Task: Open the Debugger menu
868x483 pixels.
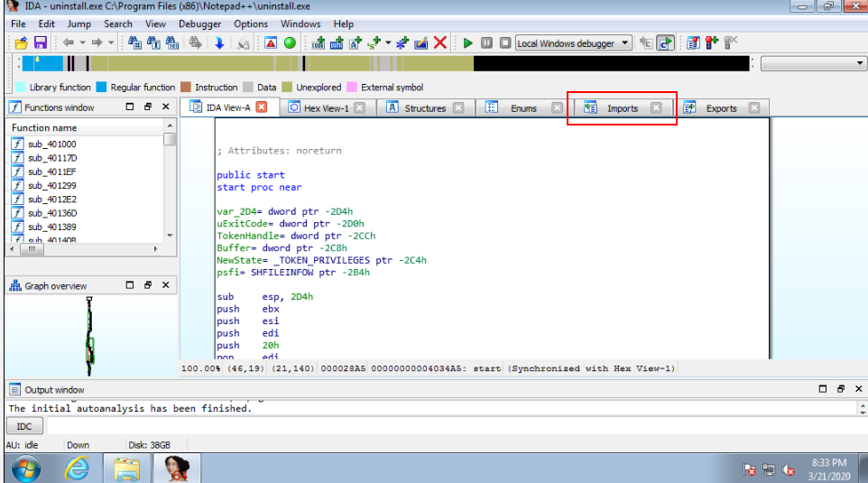Action: (x=199, y=23)
